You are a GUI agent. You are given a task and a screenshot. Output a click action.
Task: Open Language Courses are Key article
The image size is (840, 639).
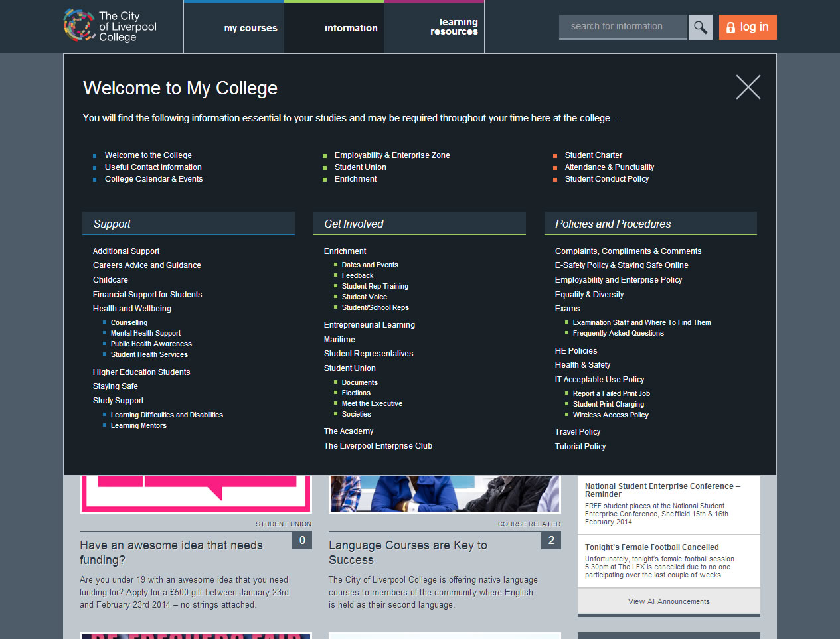pyautogui.click(x=408, y=553)
